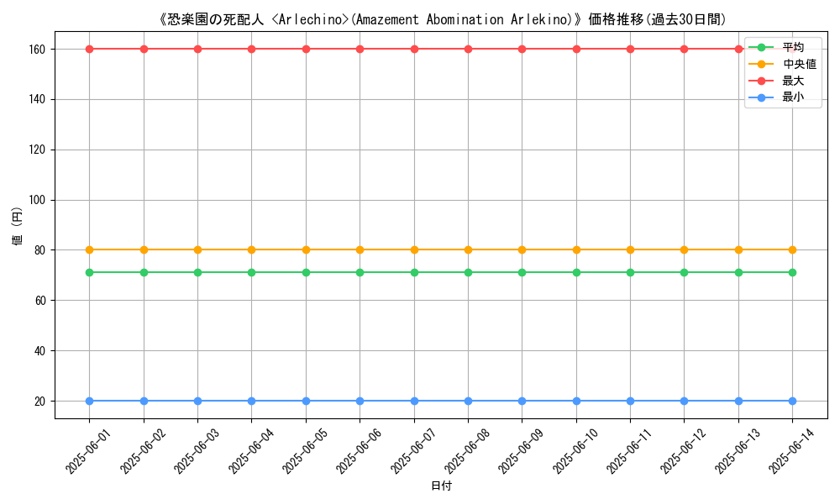Screen dimensions: 840x504
Task: Click the 2025-06-14 date tick label
Action: (792, 452)
